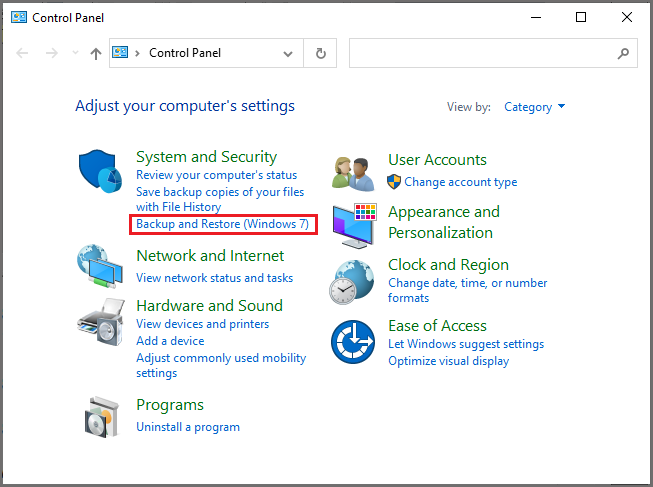Minimize the Control Panel window
The image size is (653, 487).
pos(536,17)
